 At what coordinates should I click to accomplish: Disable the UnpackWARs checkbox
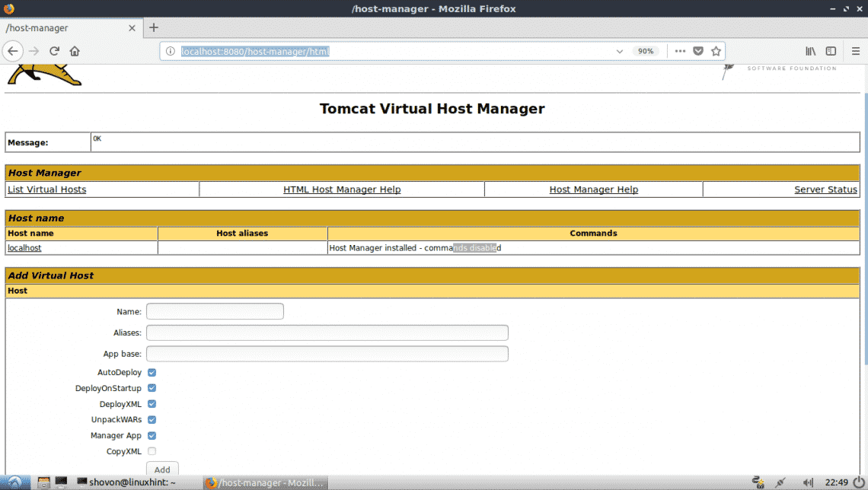152,420
